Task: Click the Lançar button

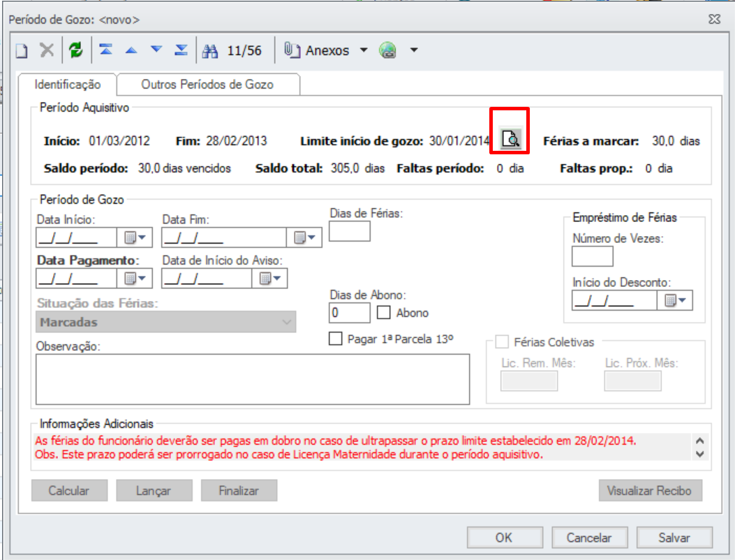Action: pyautogui.click(x=154, y=491)
